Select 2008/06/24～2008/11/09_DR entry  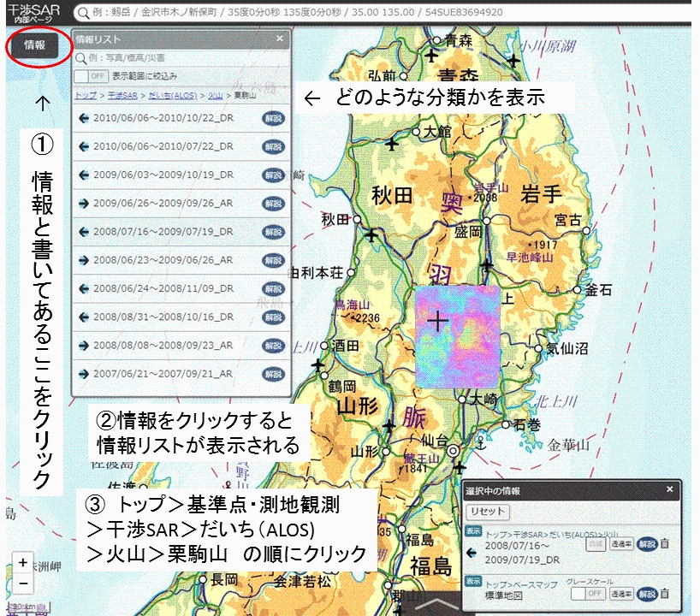(x=181, y=289)
